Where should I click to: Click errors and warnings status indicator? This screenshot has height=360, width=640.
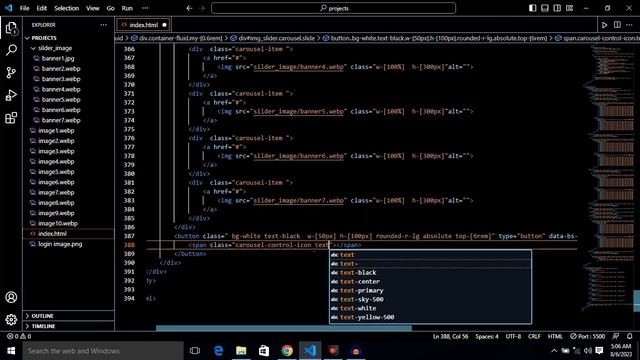coord(19,336)
